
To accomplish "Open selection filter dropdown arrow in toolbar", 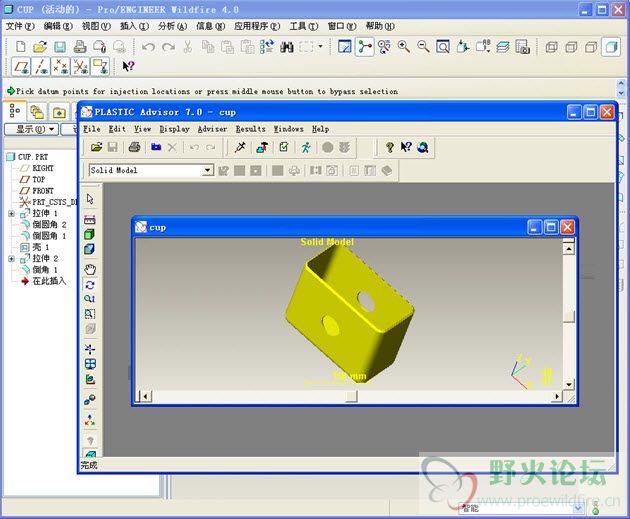I will (320, 47).
